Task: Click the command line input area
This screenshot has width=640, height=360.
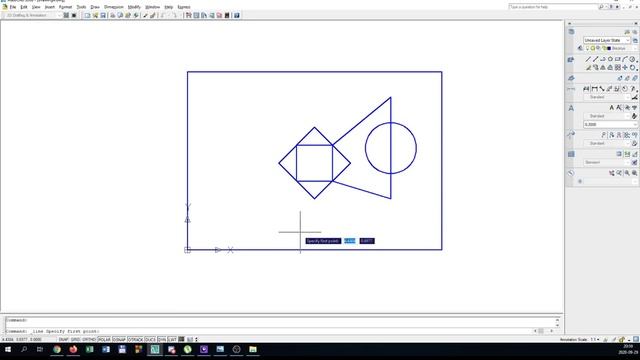Action: [x=269, y=331]
